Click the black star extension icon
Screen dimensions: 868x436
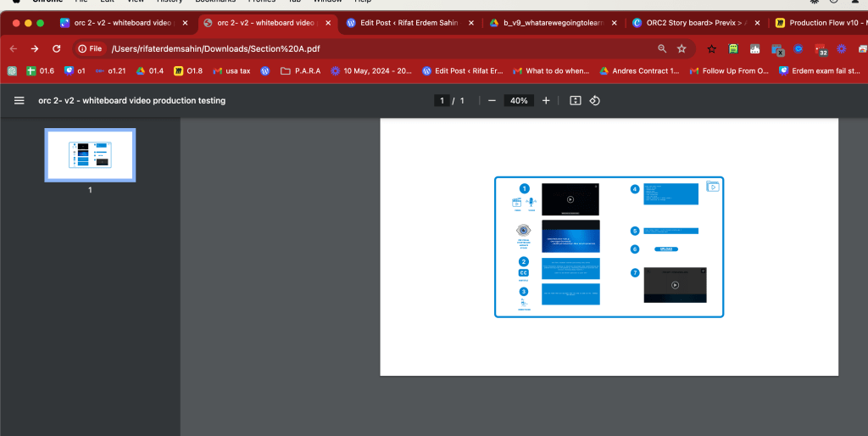(x=712, y=48)
